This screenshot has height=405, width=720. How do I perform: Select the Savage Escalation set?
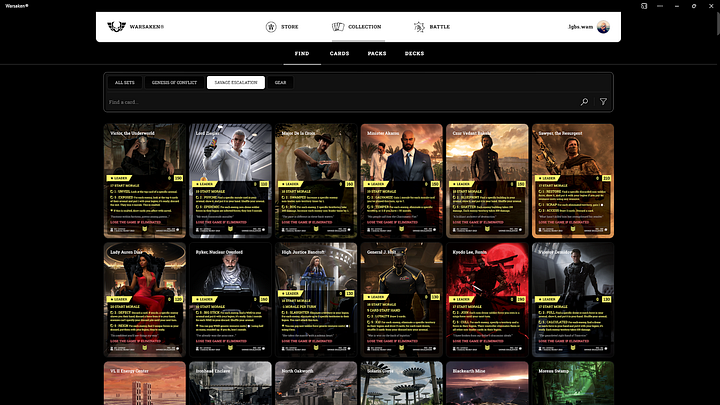point(236,83)
